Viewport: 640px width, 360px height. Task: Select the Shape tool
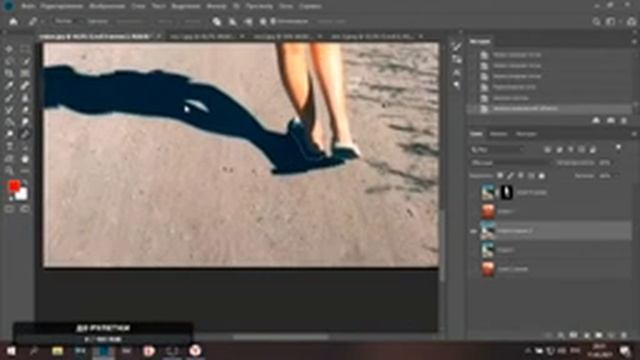pyautogui.click(x=9, y=159)
